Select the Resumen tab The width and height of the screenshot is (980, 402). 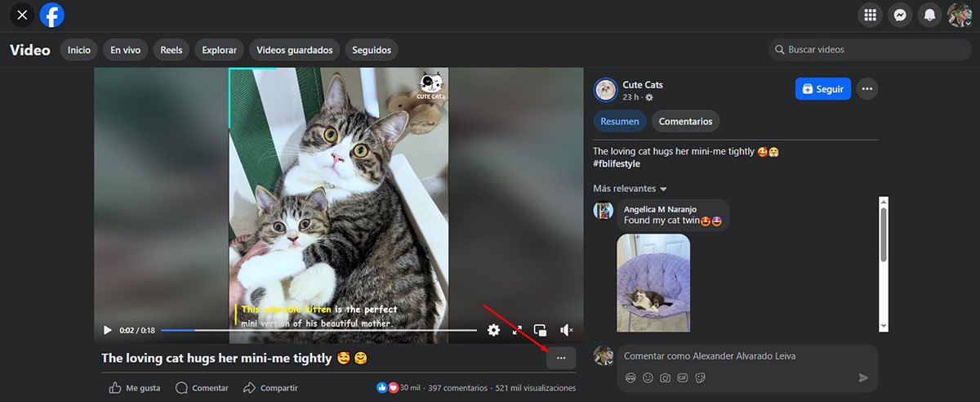[x=620, y=122]
